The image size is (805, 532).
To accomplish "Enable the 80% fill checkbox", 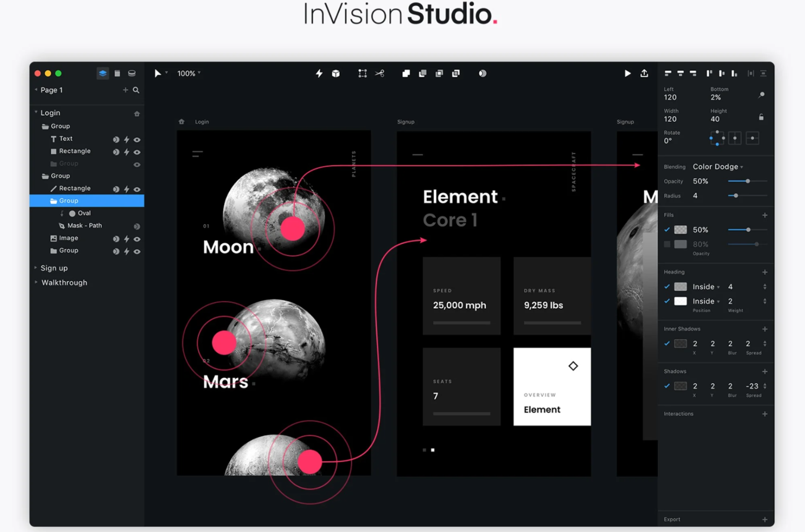I will point(667,244).
